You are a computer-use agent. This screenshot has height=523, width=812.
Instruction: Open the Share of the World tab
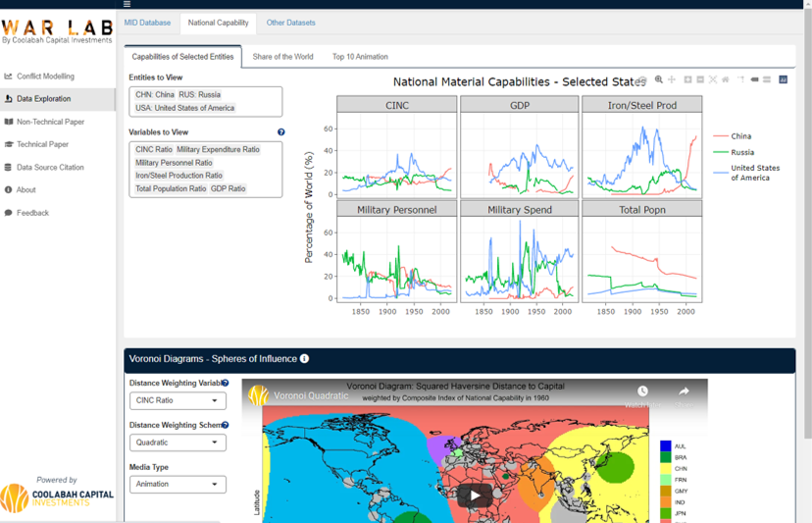pyautogui.click(x=282, y=57)
